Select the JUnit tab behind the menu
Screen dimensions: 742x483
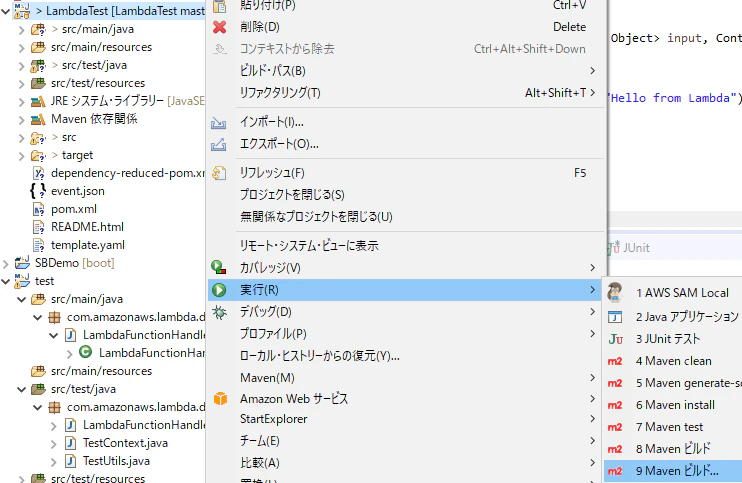[x=630, y=248]
